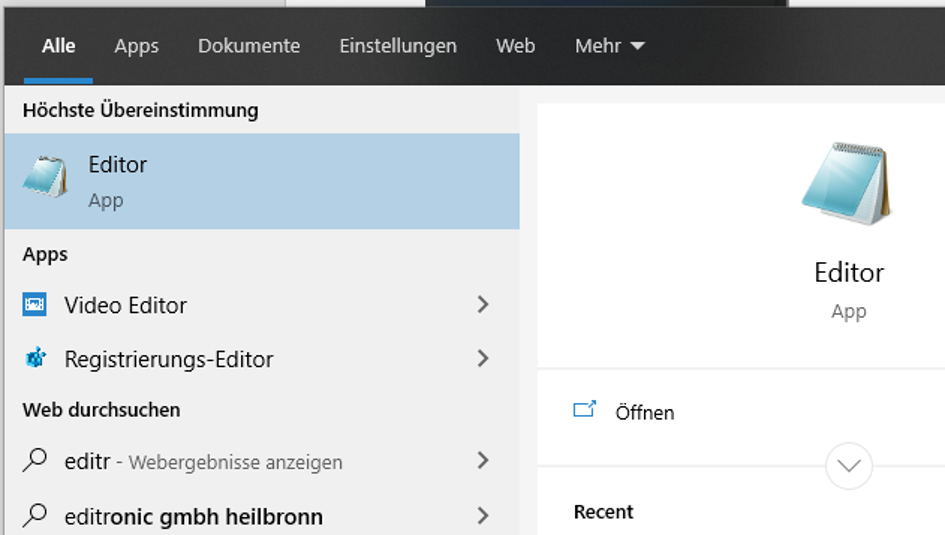This screenshot has height=535, width=945.
Task: Expand editr web results with arrow
Action: coord(483,461)
